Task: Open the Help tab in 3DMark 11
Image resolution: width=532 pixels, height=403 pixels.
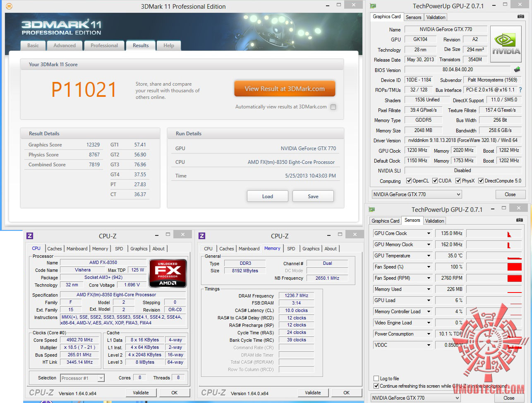Action: point(169,46)
